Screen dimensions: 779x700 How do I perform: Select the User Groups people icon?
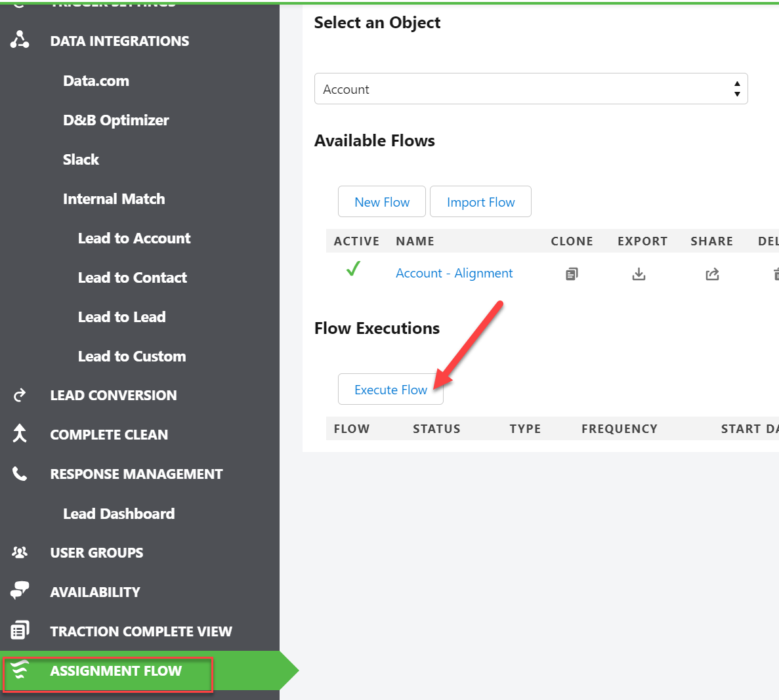pyautogui.click(x=19, y=552)
